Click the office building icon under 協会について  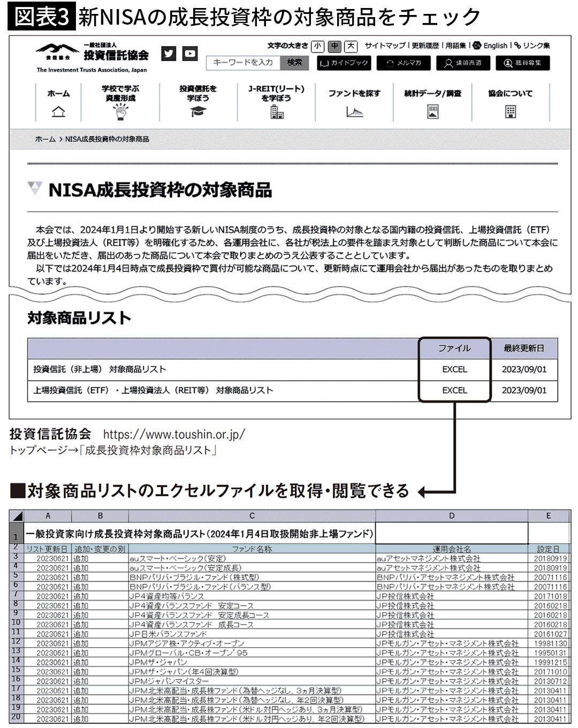coord(511,111)
